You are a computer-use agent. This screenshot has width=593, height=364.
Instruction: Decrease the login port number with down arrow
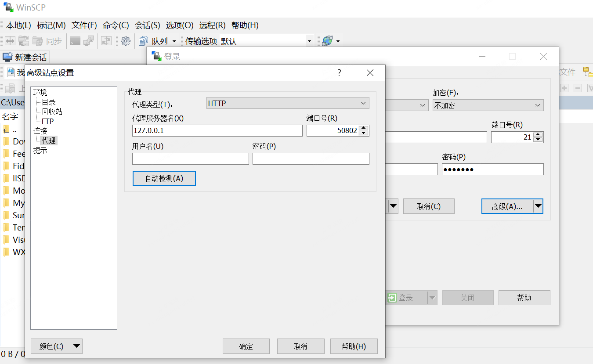click(539, 140)
